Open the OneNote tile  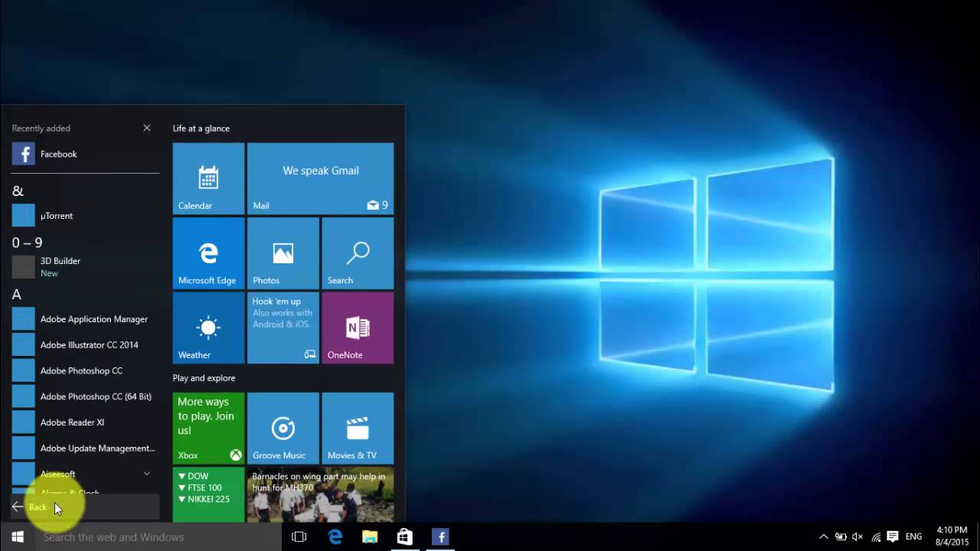click(x=358, y=328)
